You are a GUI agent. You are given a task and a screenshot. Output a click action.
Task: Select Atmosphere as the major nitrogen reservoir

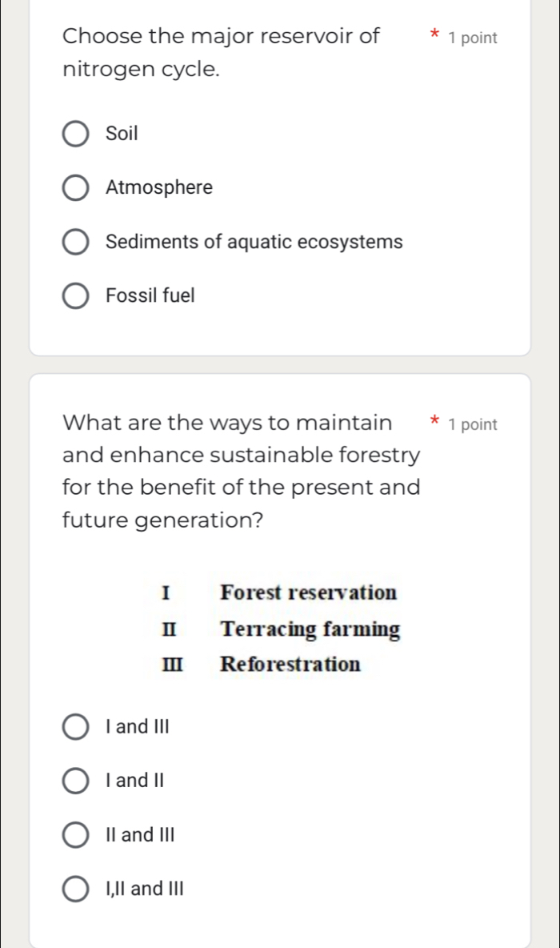75,187
